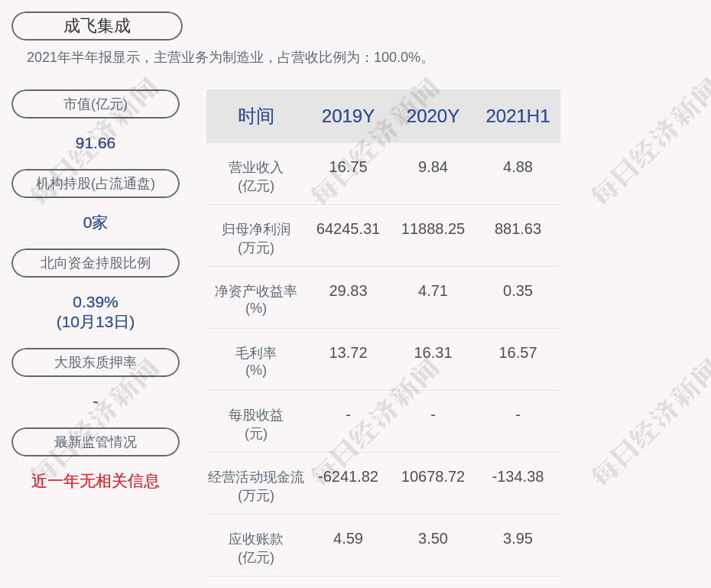This screenshot has width=711, height=588.
Task: Select cash flow value -134.38
Action: 518,476
